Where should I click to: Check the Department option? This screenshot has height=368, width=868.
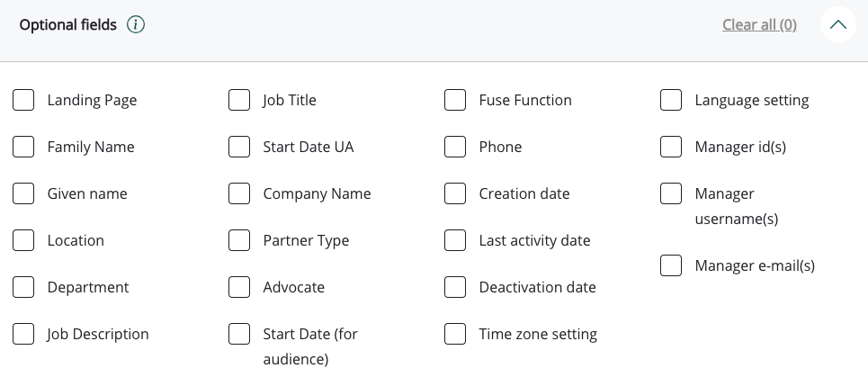point(23,287)
